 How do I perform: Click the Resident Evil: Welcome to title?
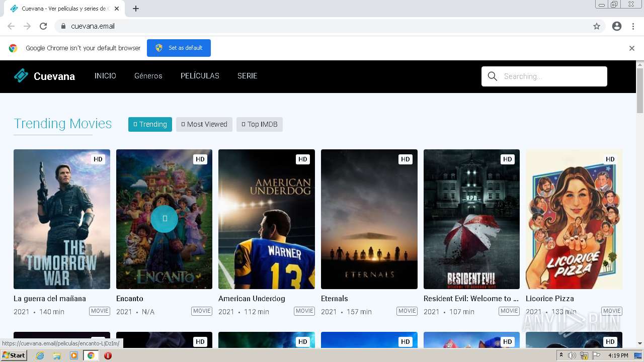point(471,299)
